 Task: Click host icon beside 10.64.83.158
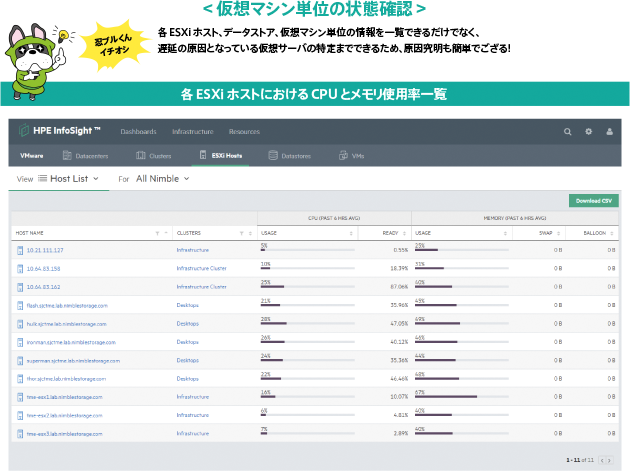coord(20,269)
